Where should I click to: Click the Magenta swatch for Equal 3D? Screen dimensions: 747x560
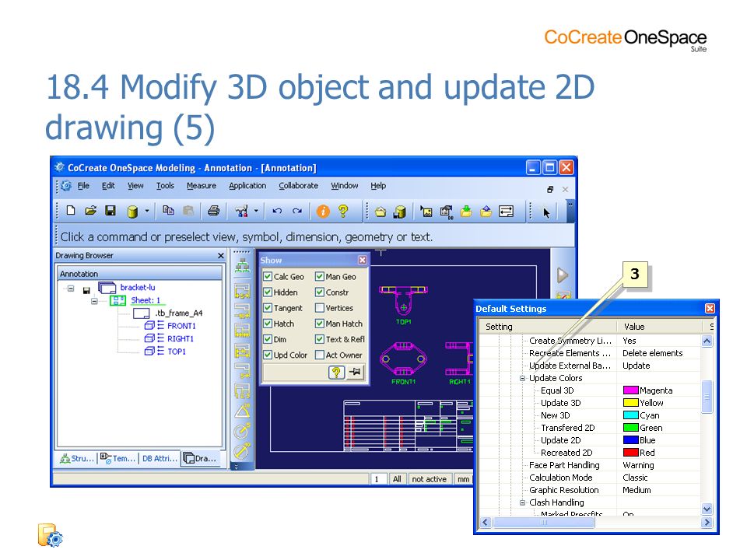[x=631, y=390]
